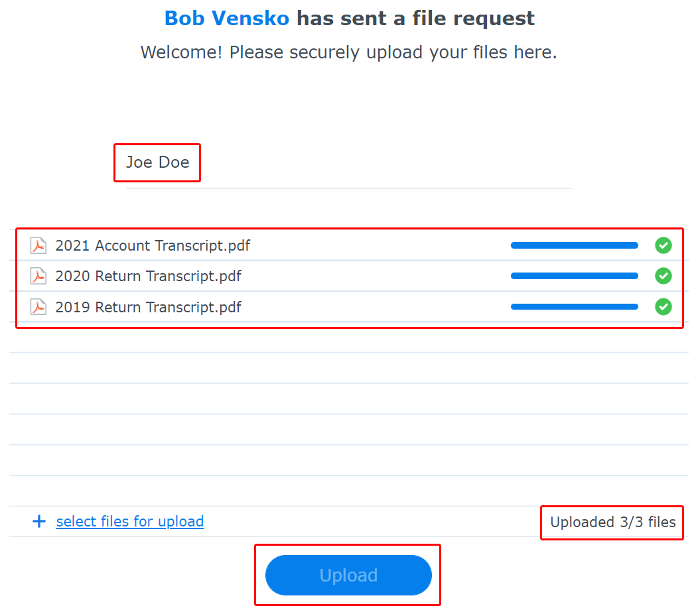Click the first empty row in file list
The height and width of the screenshot is (616, 698).
pyautogui.click(x=349, y=338)
